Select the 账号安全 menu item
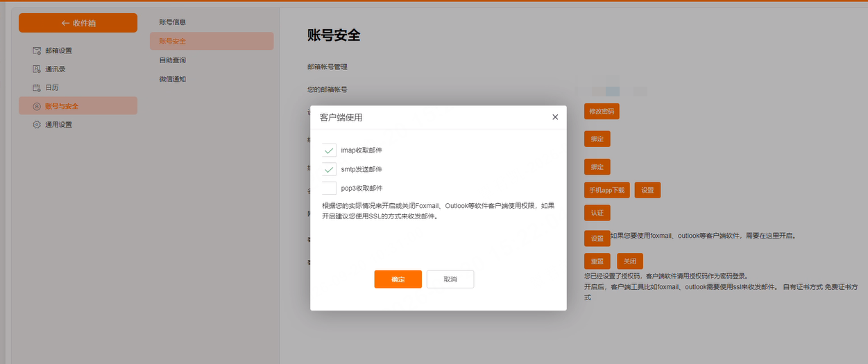 [212, 41]
